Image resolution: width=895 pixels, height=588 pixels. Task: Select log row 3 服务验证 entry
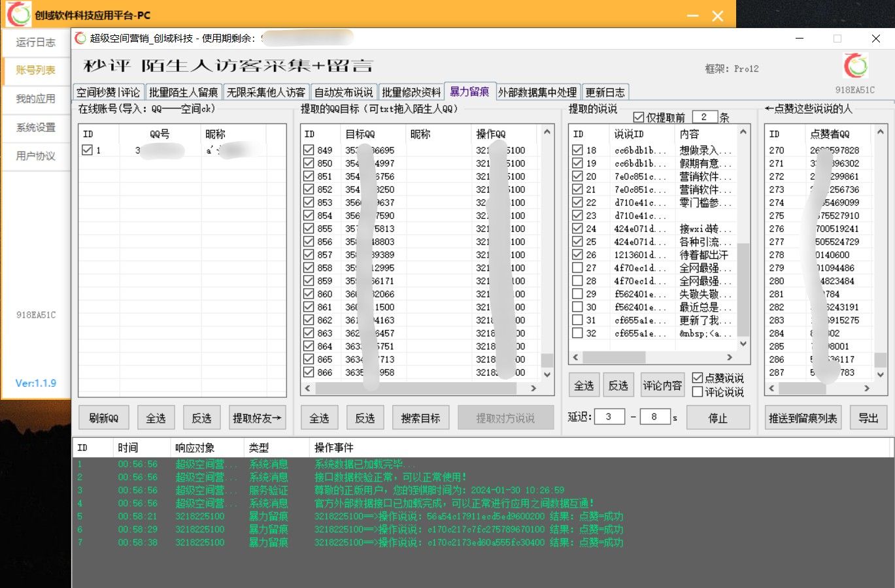coord(482,490)
